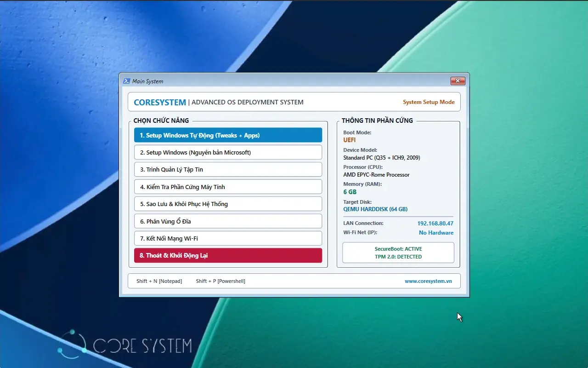
Task: Click Shift + P [Powershell] shortcut text
Action: point(220,281)
